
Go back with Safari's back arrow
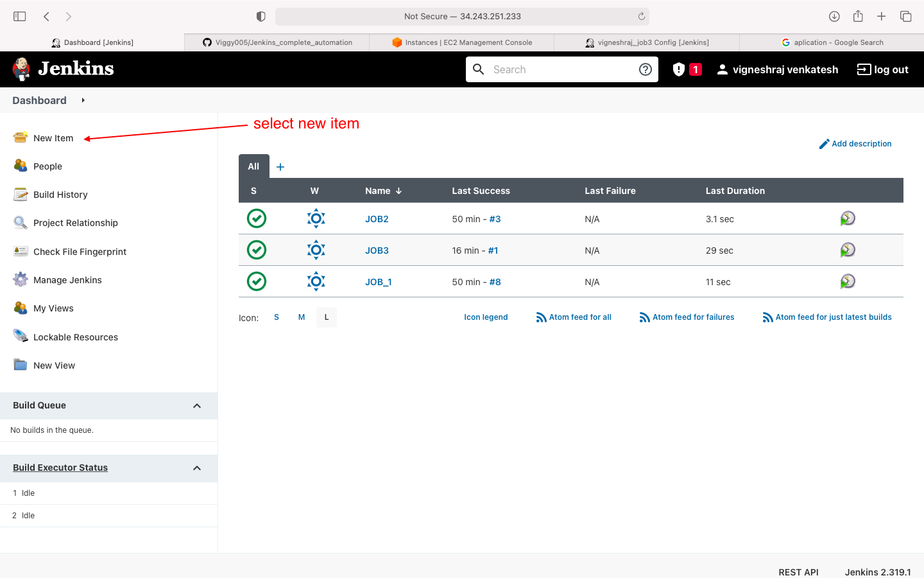(x=46, y=16)
